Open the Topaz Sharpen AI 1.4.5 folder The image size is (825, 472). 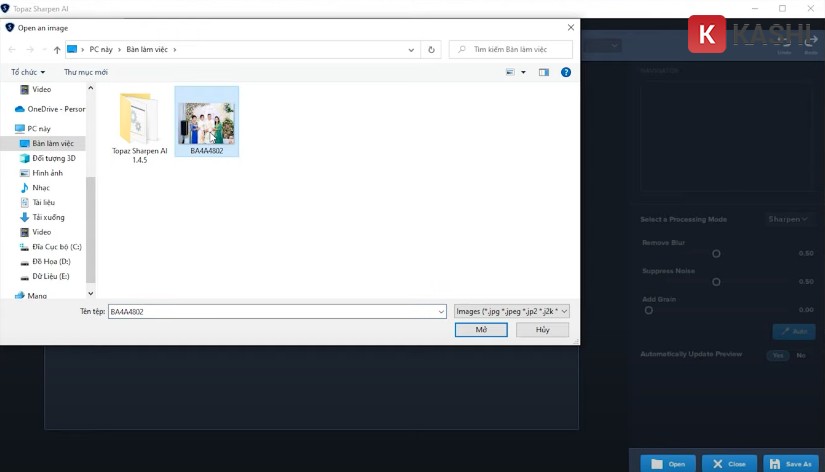click(x=139, y=127)
